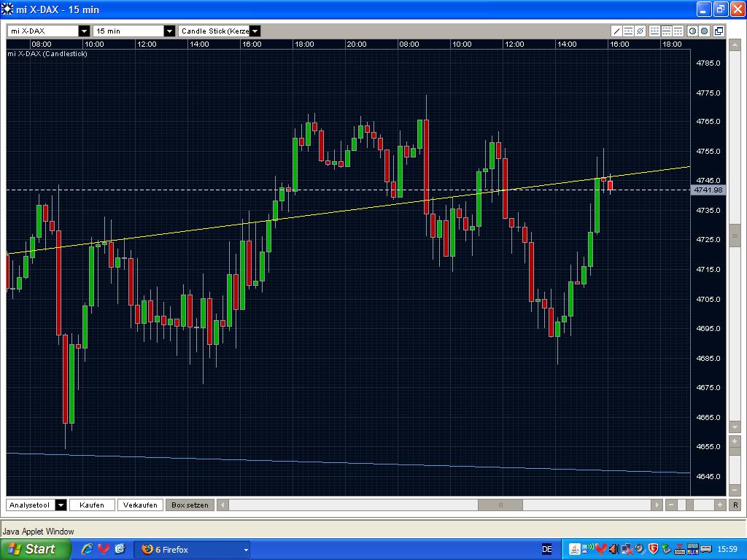Viewport: 747px width, 560px height.
Task: Click the Verkaufen button
Action: tap(140, 505)
